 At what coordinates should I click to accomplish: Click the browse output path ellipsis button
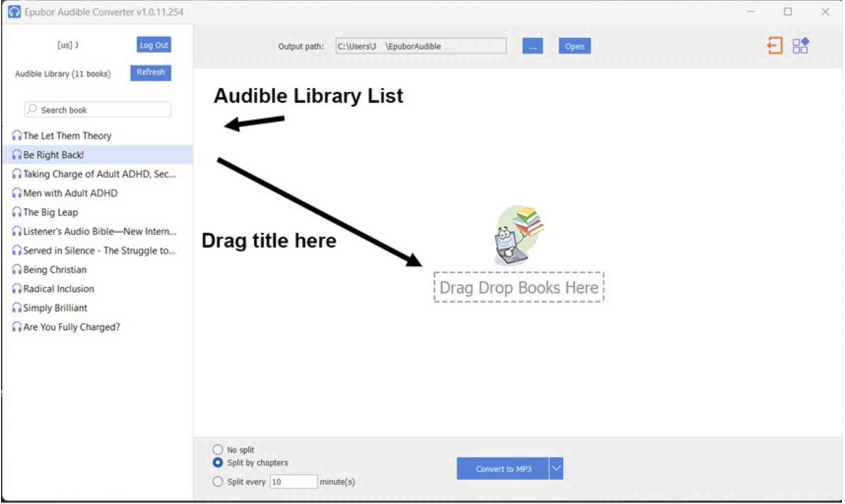coord(533,46)
